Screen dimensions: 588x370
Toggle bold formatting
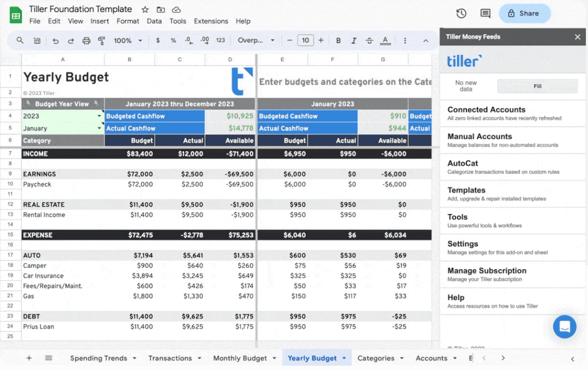click(338, 41)
